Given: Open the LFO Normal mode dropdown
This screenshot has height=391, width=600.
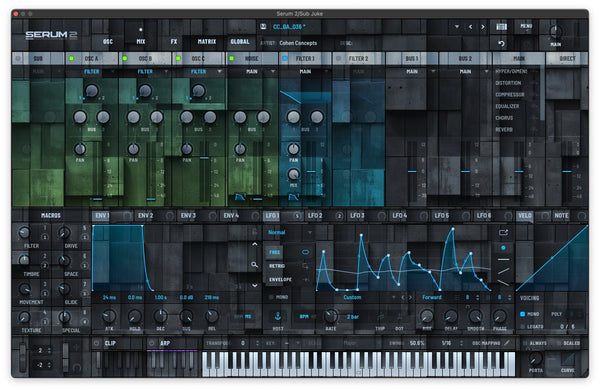Looking at the screenshot, I should tap(290, 232).
